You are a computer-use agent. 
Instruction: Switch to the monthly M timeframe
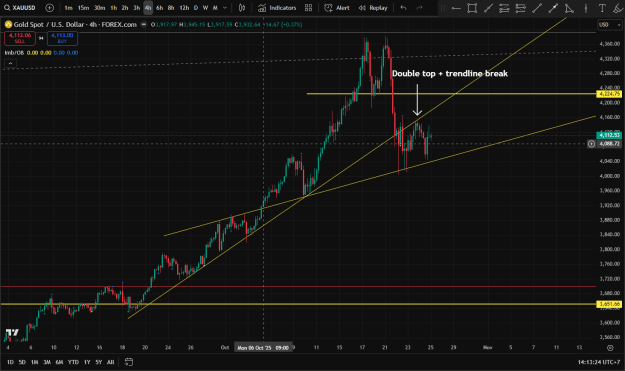pos(215,8)
